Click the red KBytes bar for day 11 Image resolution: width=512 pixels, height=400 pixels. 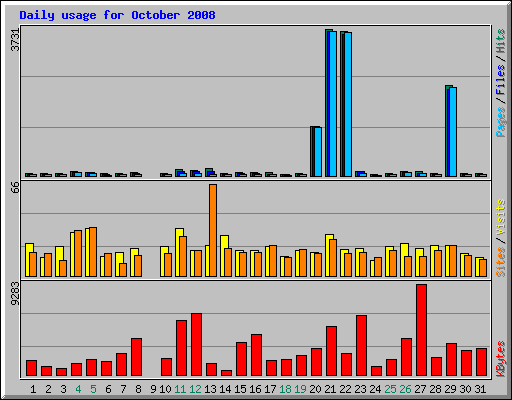(181, 348)
